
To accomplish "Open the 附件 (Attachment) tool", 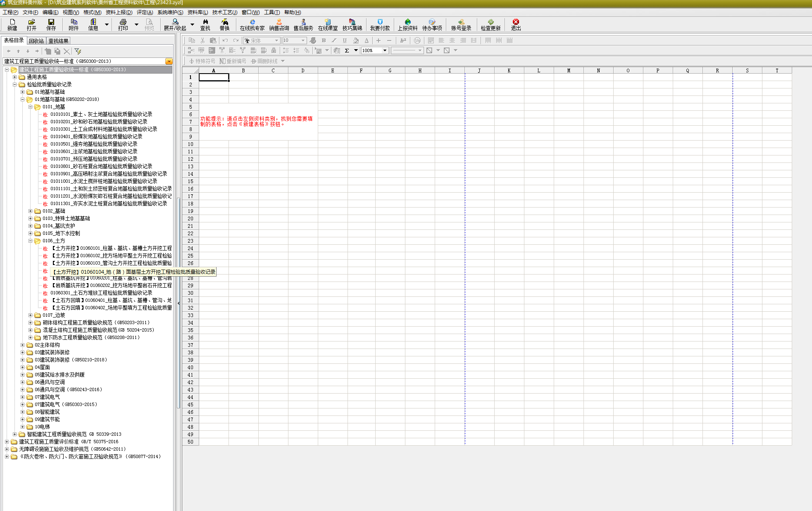I will (74, 25).
